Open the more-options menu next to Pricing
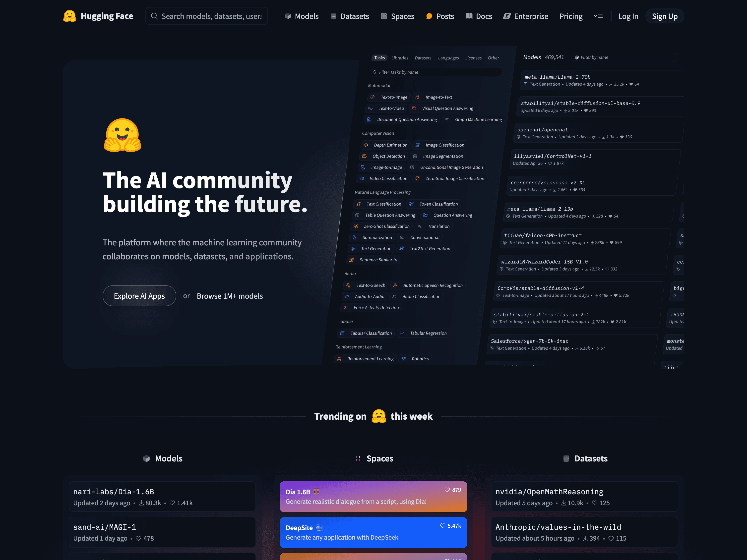The width and height of the screenshot is (747, 560). pos(598,16)
